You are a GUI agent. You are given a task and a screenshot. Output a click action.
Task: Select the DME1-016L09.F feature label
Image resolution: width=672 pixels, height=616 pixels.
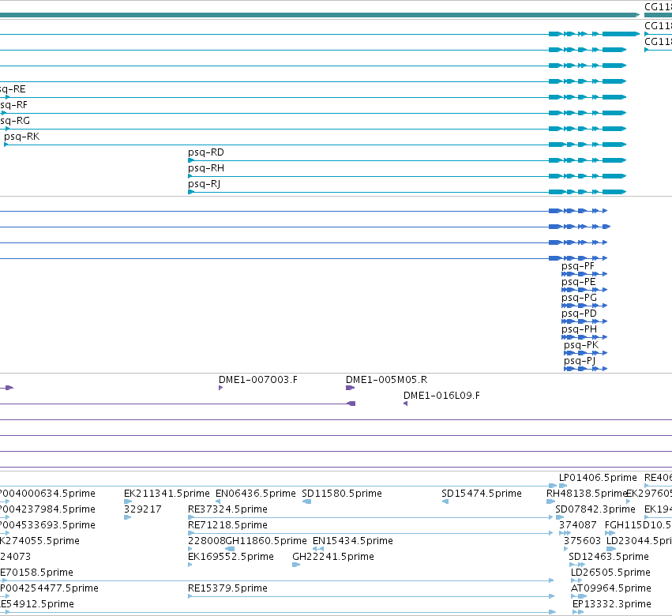coord(441,396)
